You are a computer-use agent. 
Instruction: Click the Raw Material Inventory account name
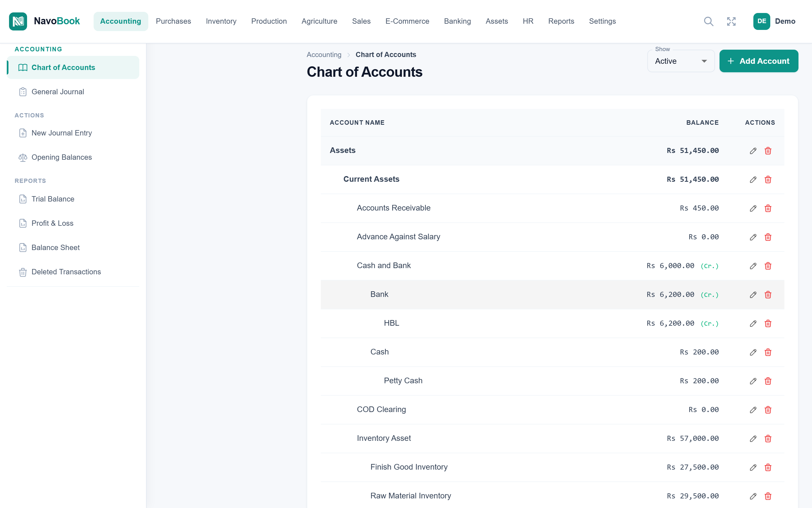pyautogui.click(x=410, y=496)
